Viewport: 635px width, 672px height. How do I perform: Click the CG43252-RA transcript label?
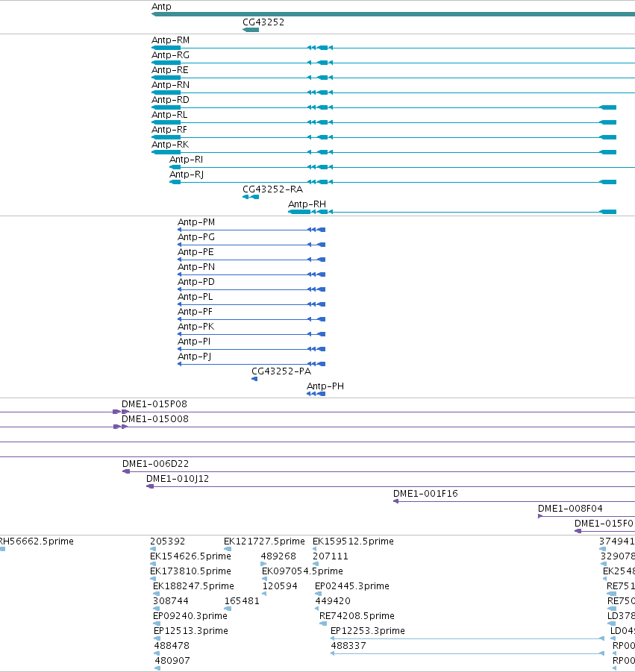click(272, 189)
